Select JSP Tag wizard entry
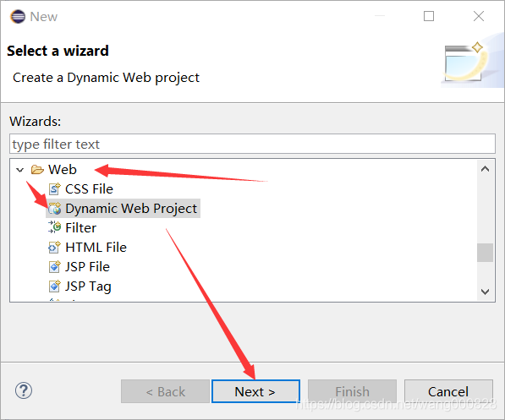Screen dimensions: 505x420 pyautogui.click(x=88, y=286)
